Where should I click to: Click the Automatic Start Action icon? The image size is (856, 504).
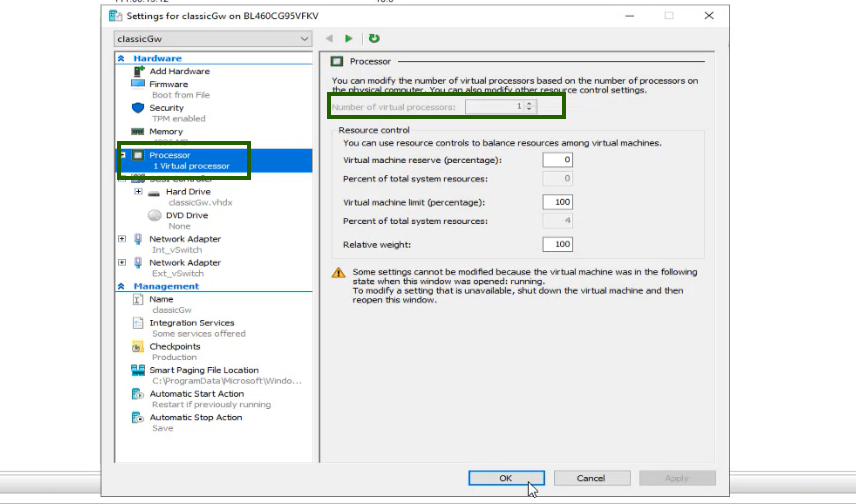coord(138,394)
